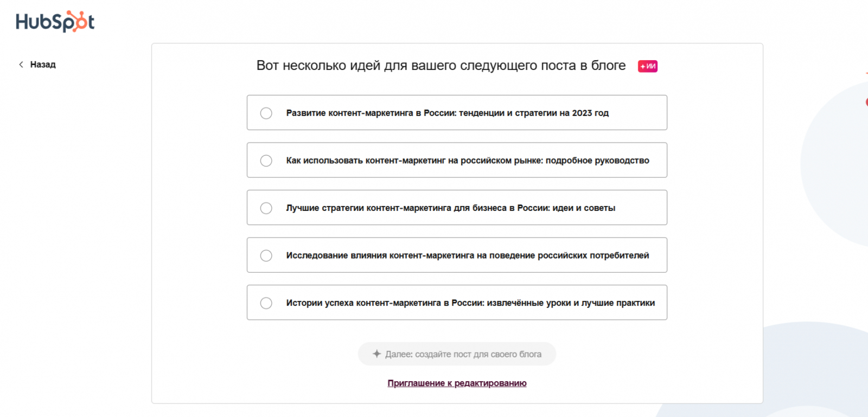Screen dimensions: 868x417
Task: Select radio for Как использовать контент-маркетинг option
Action: [x=266, y=161]
